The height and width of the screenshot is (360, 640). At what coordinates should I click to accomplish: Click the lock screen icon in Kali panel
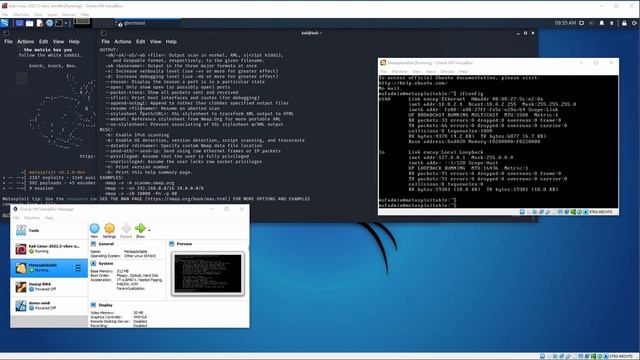pos(624,23)
